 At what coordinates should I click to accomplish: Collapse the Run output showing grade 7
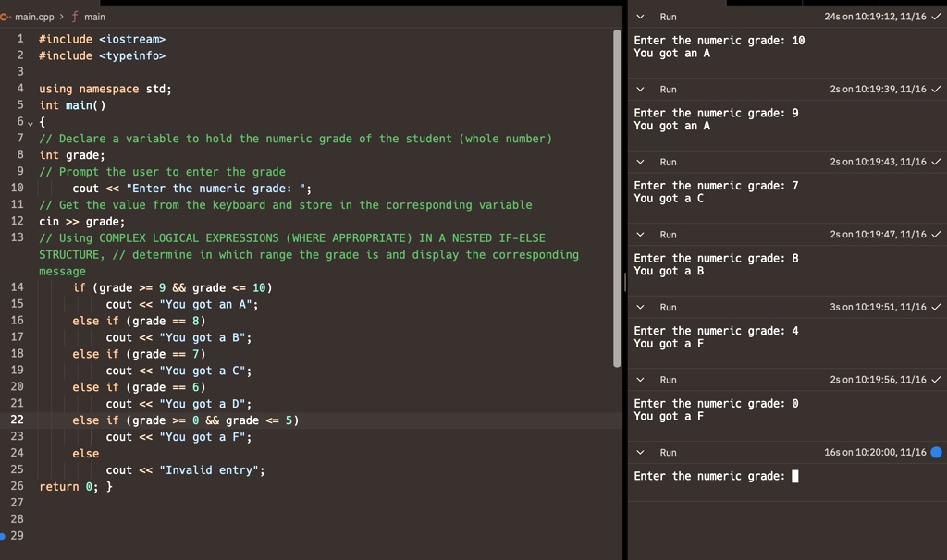(x=641, y=163)
